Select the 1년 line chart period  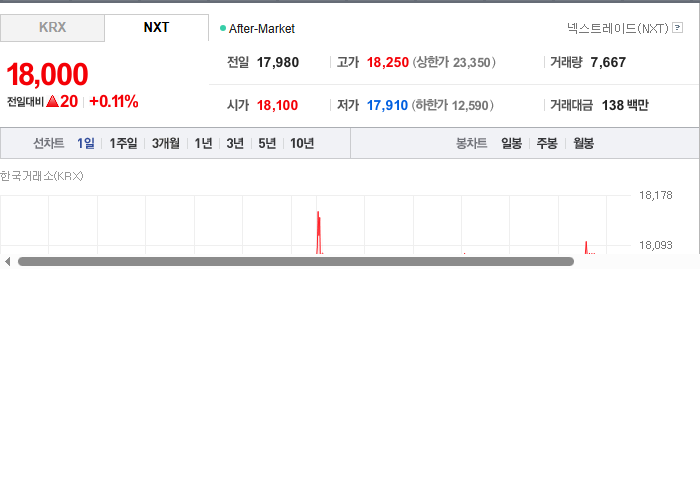[x=203, y=143]
